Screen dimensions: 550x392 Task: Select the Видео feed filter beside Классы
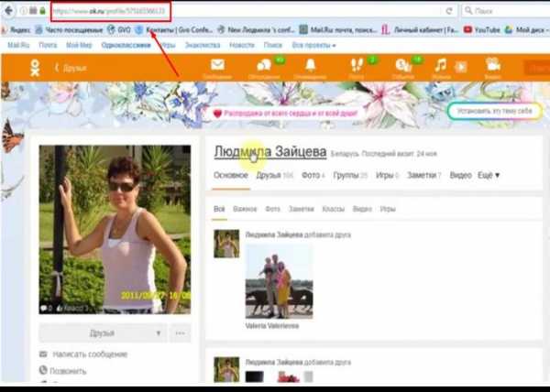362,209
